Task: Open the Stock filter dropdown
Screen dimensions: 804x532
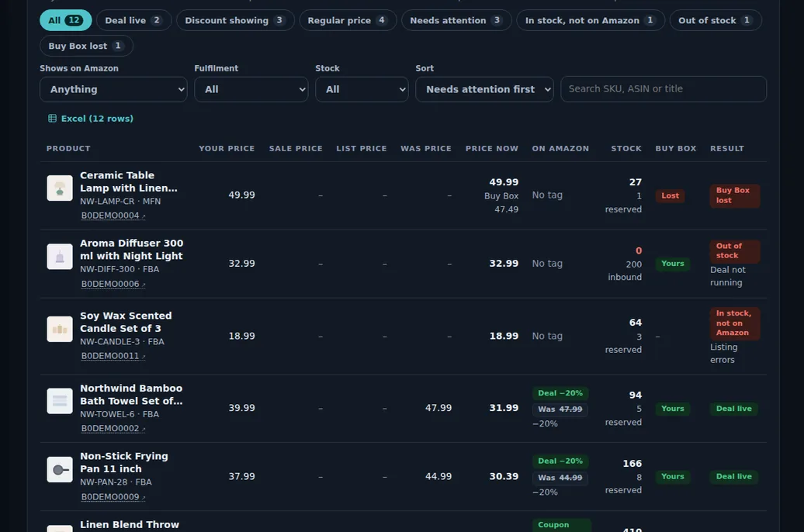Action: click(362, 89)
